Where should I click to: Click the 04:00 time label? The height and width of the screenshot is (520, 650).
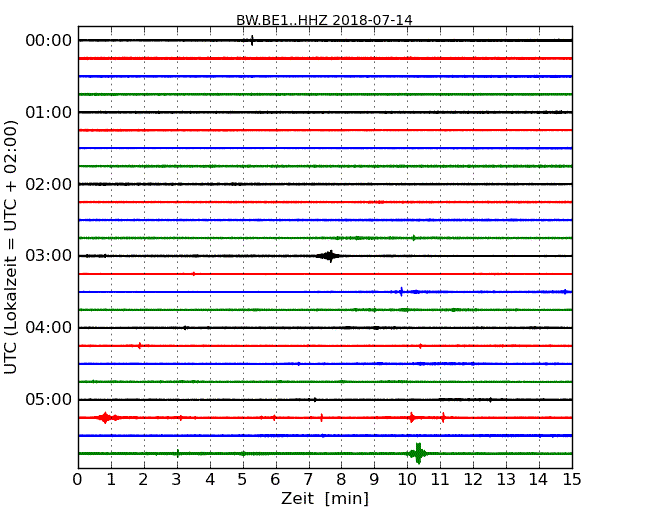[x=49, y=328]
